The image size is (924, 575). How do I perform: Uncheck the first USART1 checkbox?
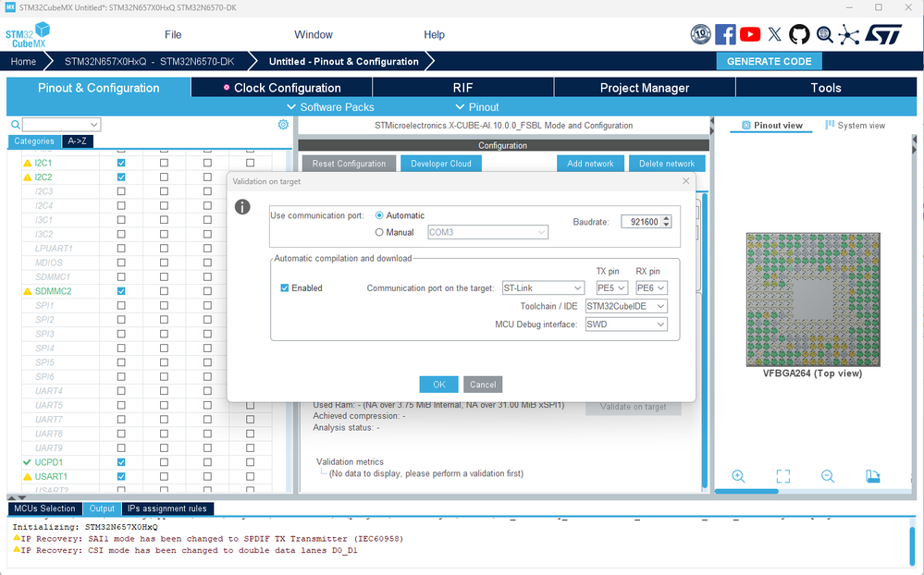click(121, 477)
